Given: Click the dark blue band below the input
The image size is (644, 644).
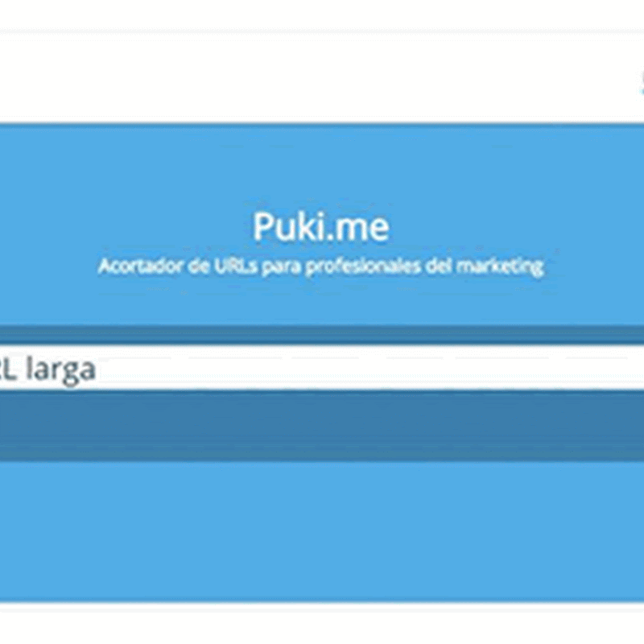Looking at the screenshot, I should click(x=322, y=425).
